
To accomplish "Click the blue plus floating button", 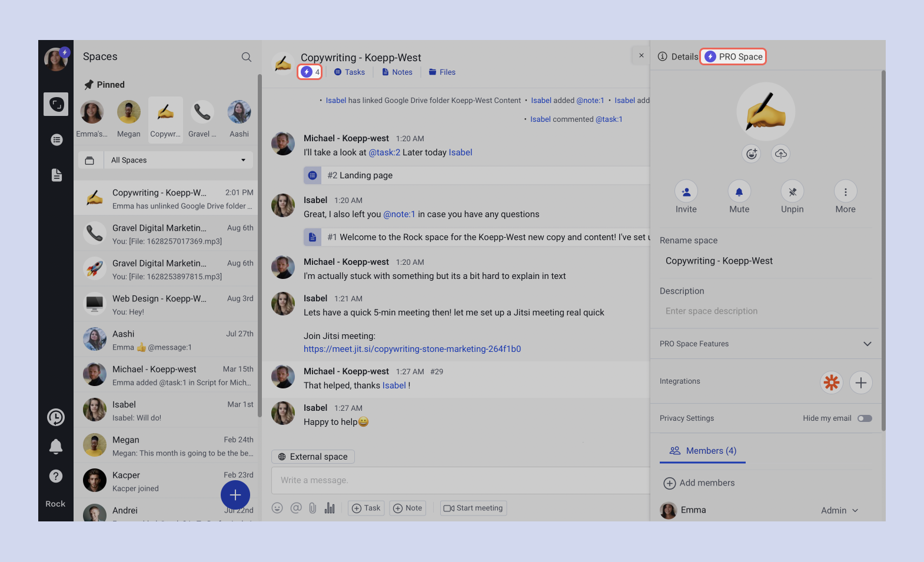I will (x=235, y=495).
